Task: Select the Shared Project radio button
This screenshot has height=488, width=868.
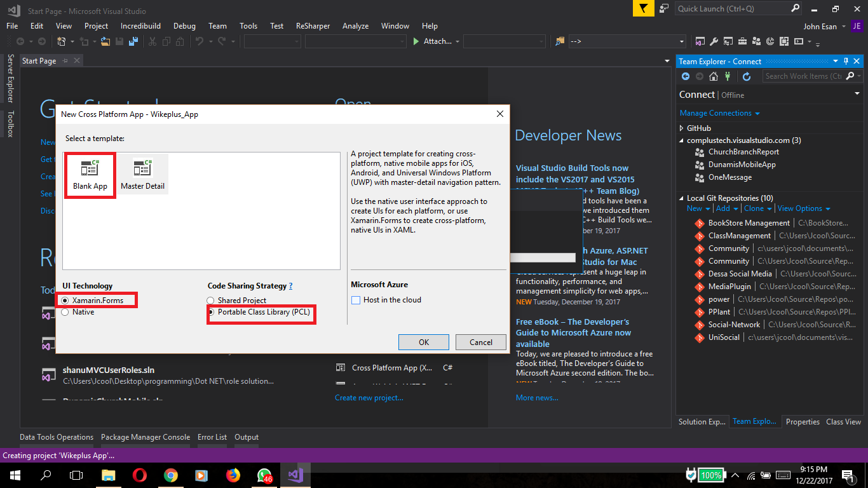Action: pyautogui.click(x=211, y=300)
